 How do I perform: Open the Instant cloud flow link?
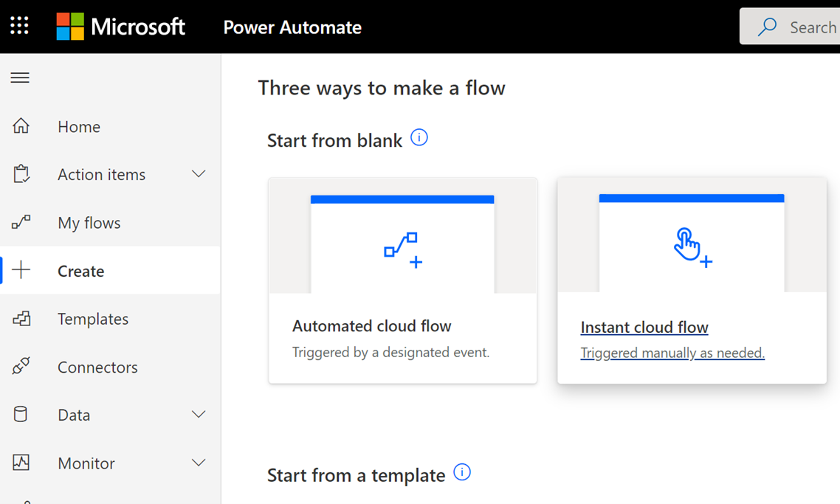pos(644,327)
